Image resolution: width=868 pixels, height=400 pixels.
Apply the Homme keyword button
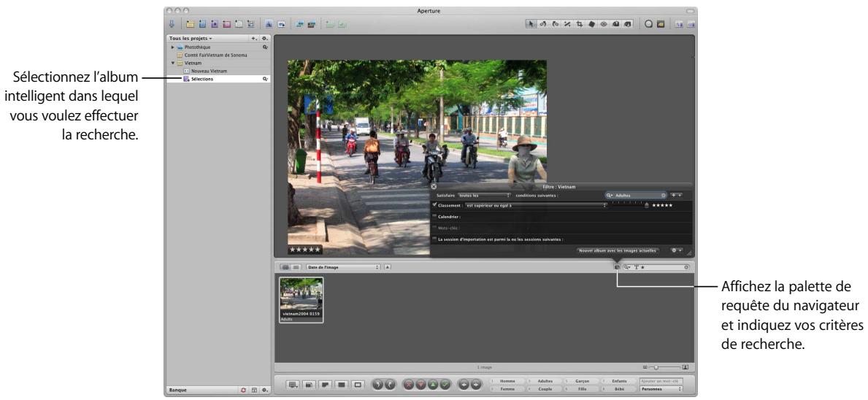click(x=507, y=381)
